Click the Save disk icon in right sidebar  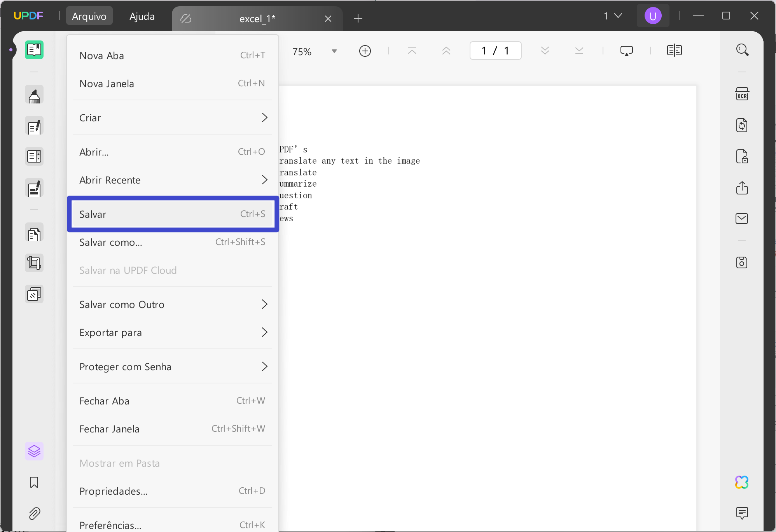click(x=742, y=262)
